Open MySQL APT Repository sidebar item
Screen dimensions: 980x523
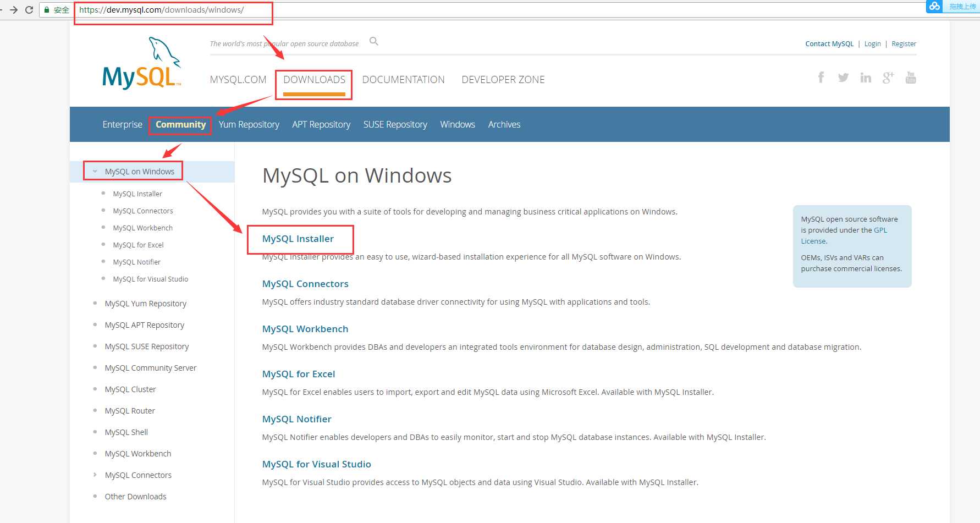pos(145,325)
